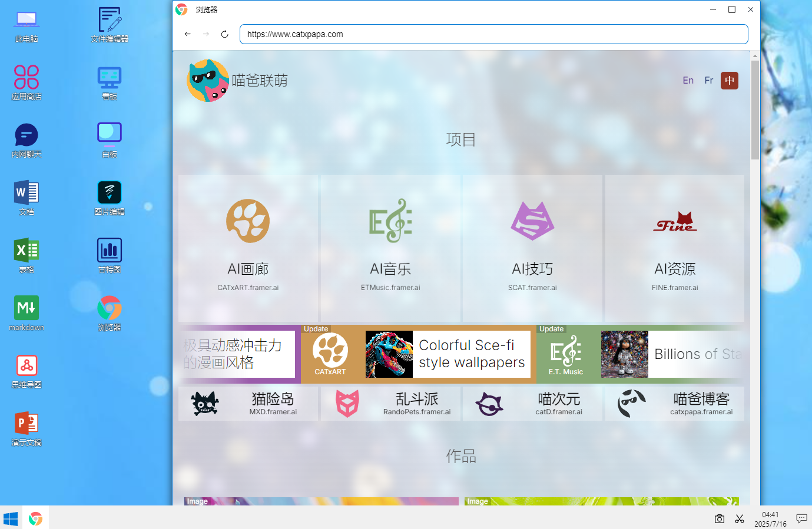Select the 中 language button
Viewport: 812px width, 529px height.
[730, 81]
